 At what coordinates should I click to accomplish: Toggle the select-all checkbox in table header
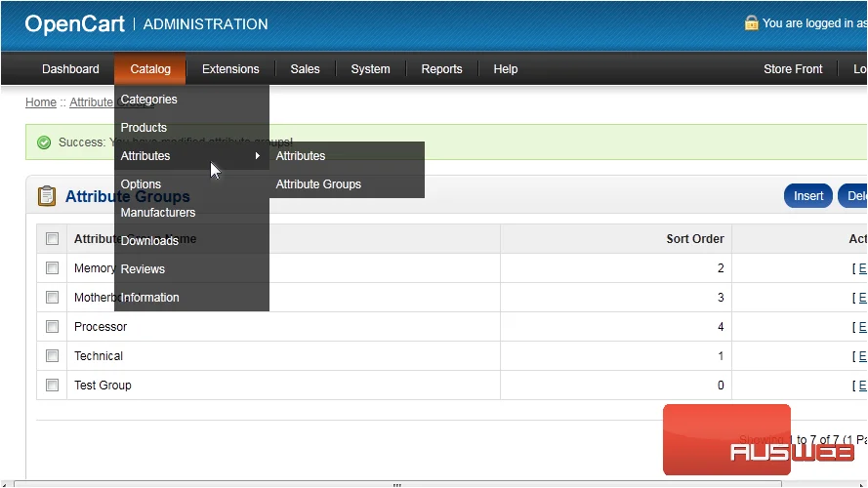[x=52, y=238]
